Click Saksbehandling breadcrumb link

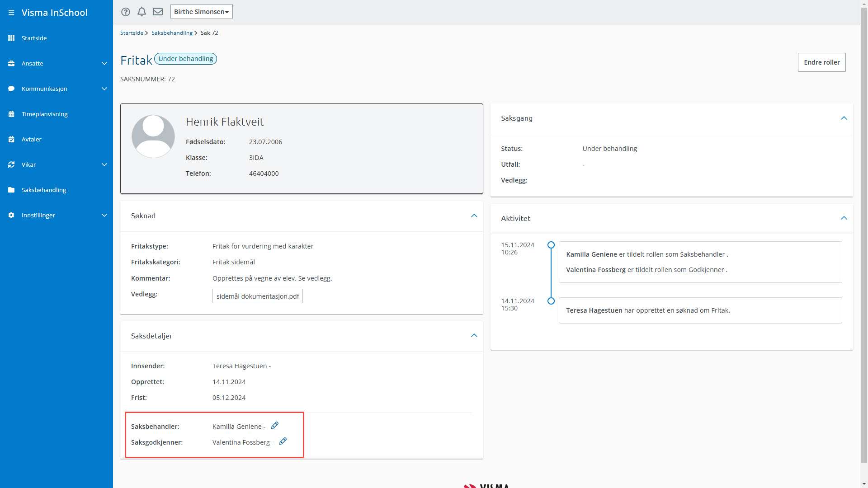coord(172,33)
